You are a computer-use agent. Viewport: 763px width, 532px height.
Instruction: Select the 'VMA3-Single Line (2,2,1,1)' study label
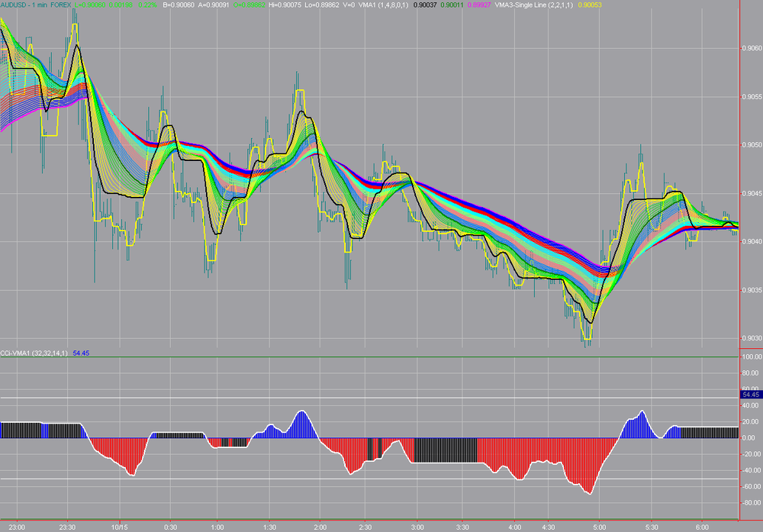pos(534,5)
